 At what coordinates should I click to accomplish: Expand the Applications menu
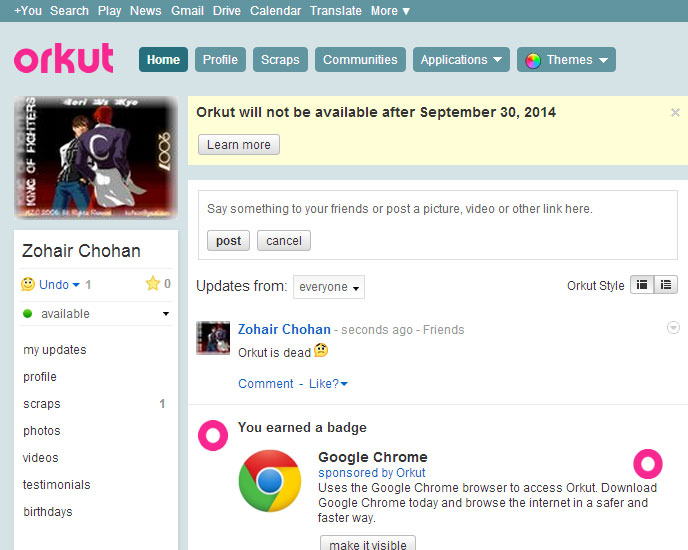tap(461, 60)
